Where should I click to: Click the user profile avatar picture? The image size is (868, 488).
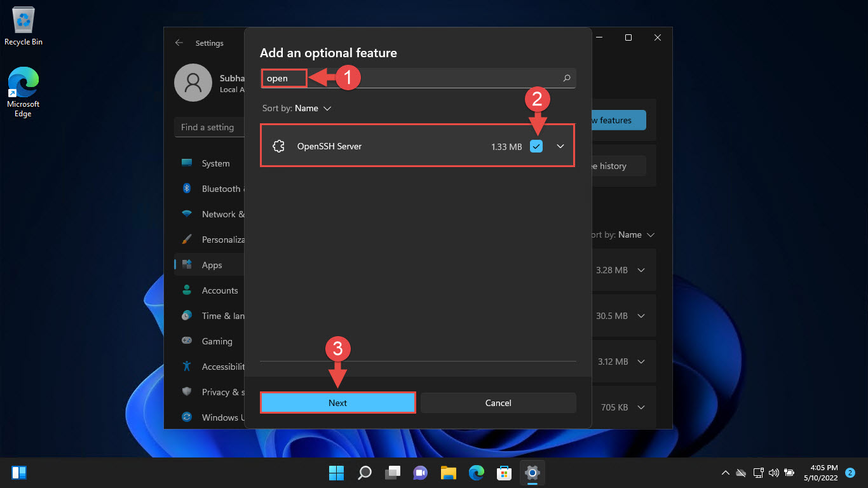coord(193,83)
